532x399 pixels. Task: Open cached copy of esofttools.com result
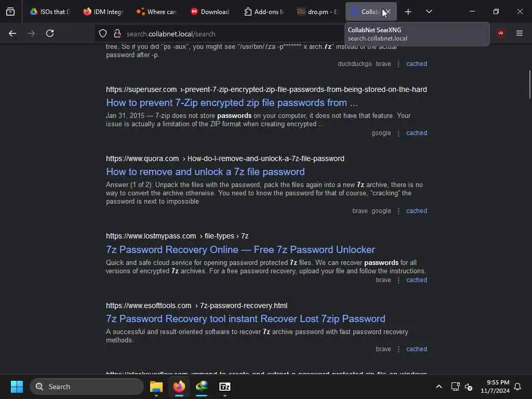(x=417, y=349)
